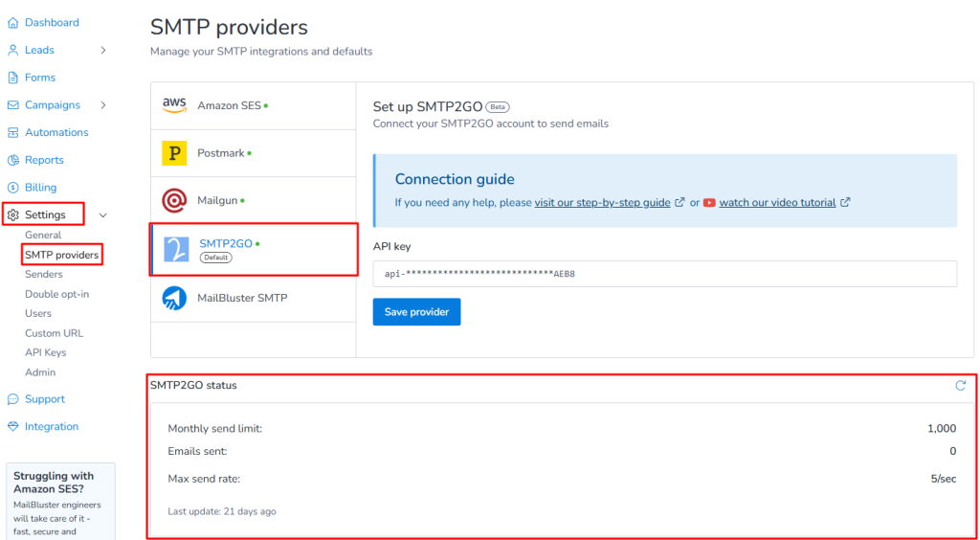Click external link icon after video tutorial
The width and height of the screenshot is (980, 540).
tap(845, 203)
